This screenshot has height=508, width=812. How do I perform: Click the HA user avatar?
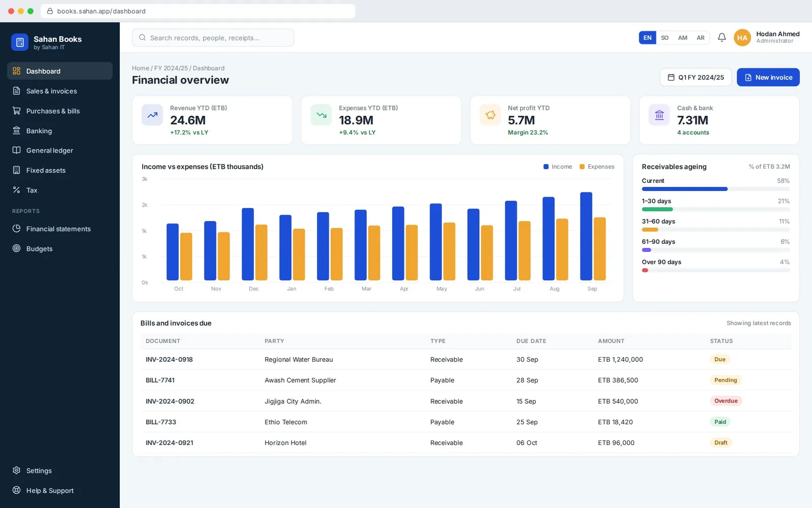point(742,38)
